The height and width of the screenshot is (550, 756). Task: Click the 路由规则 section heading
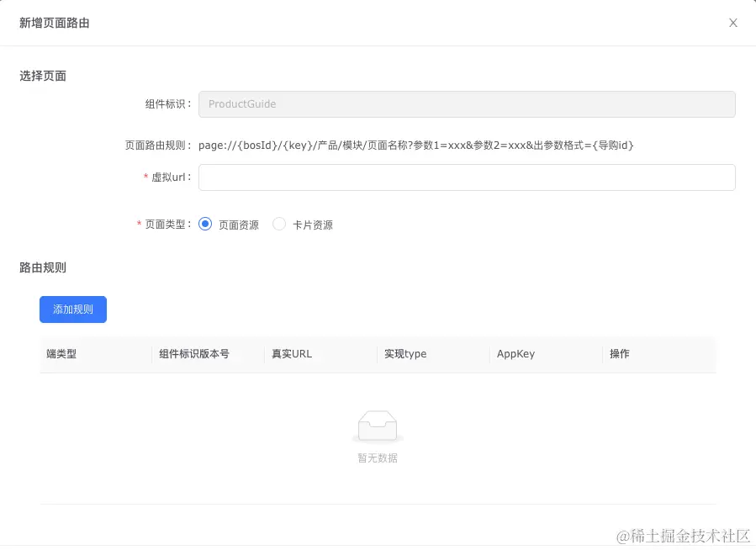(43, 267)
